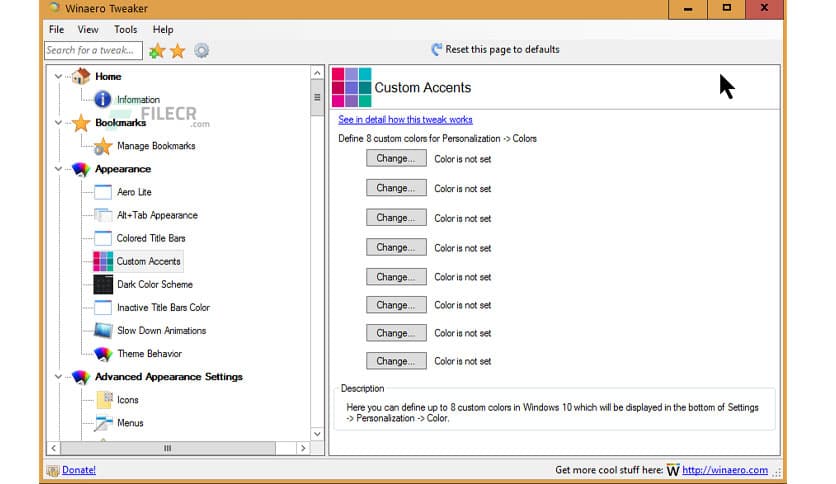Select Theme Behavior tree item
Image resolution: width=836 pixels, height=484 pixels.
149,354
